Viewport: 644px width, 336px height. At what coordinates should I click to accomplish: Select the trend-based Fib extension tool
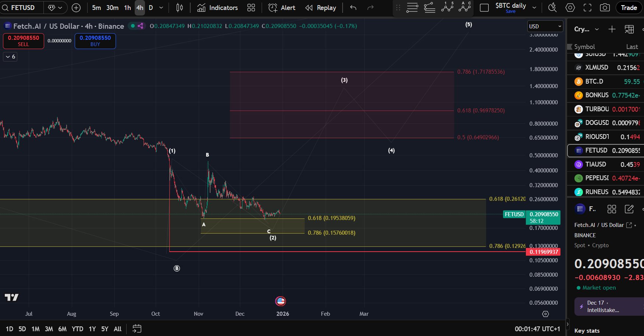click(x=430, y=8)
